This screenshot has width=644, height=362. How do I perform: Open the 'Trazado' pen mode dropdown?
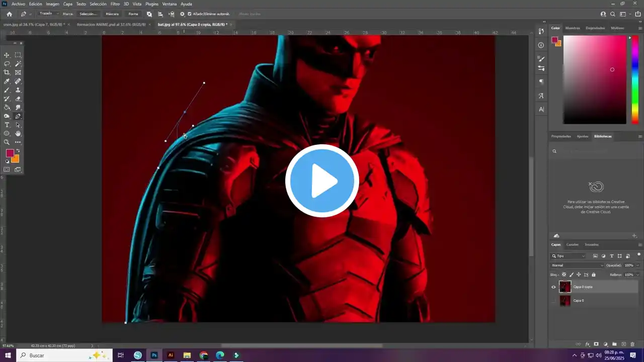click(49, 14)
